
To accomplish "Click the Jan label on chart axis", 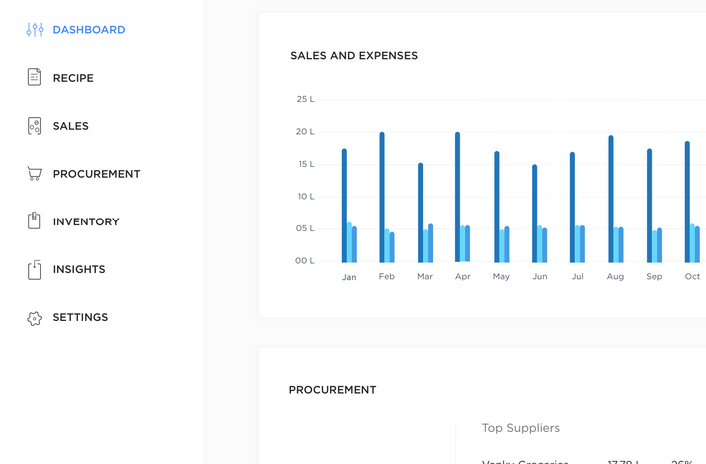I will pos(349,277).
